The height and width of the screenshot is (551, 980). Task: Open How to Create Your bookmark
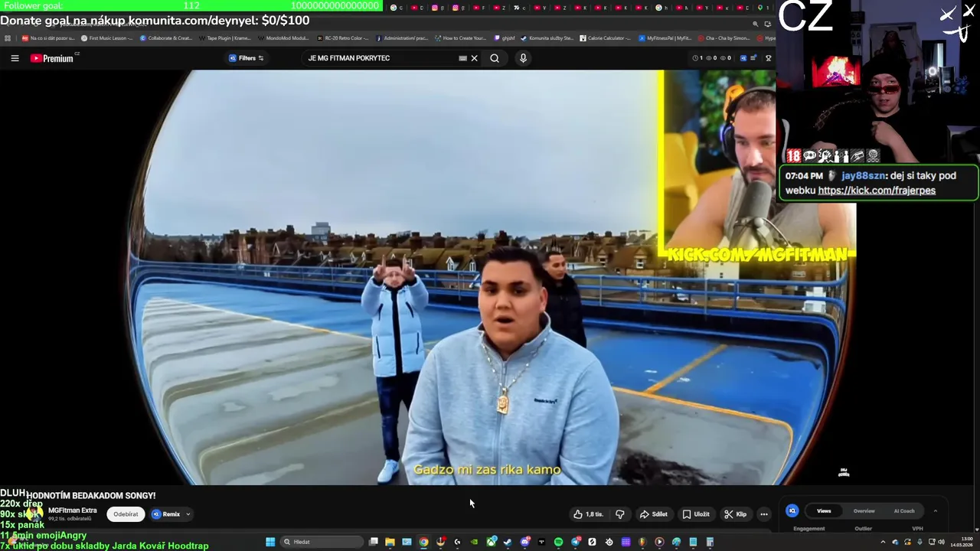point(460,37)
